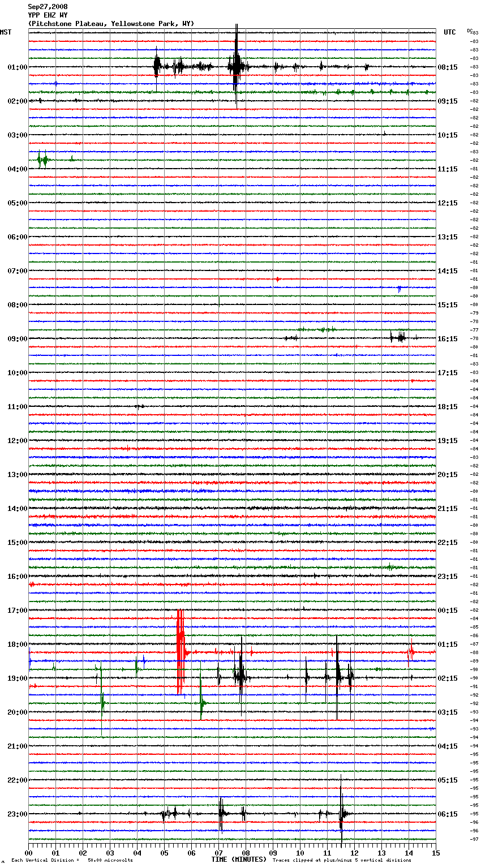Screen dimensions: 481x868
Task: Click minute 04 on the bottom axis
Action: tap(137, 853)
